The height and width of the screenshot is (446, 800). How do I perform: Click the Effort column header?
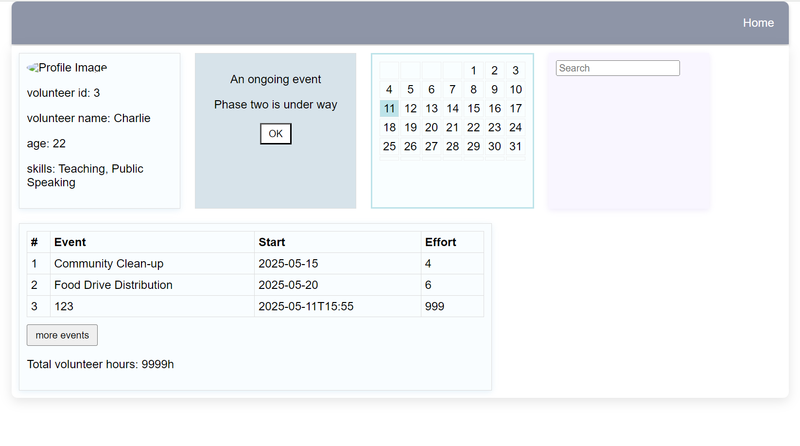(452, 242)
